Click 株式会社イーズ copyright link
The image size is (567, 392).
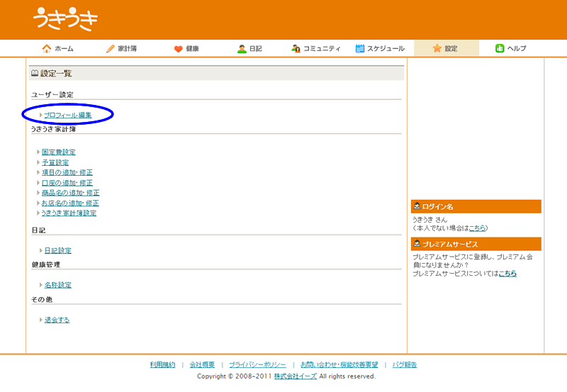pos(296,376)
